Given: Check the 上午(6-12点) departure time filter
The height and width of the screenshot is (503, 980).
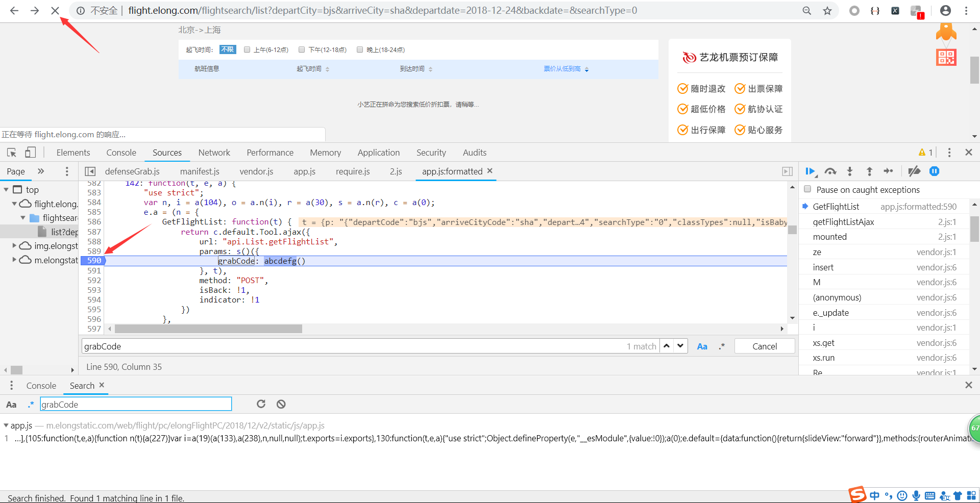Looking at the screenshot, I should pyautogui.click(x=247, y=49).
